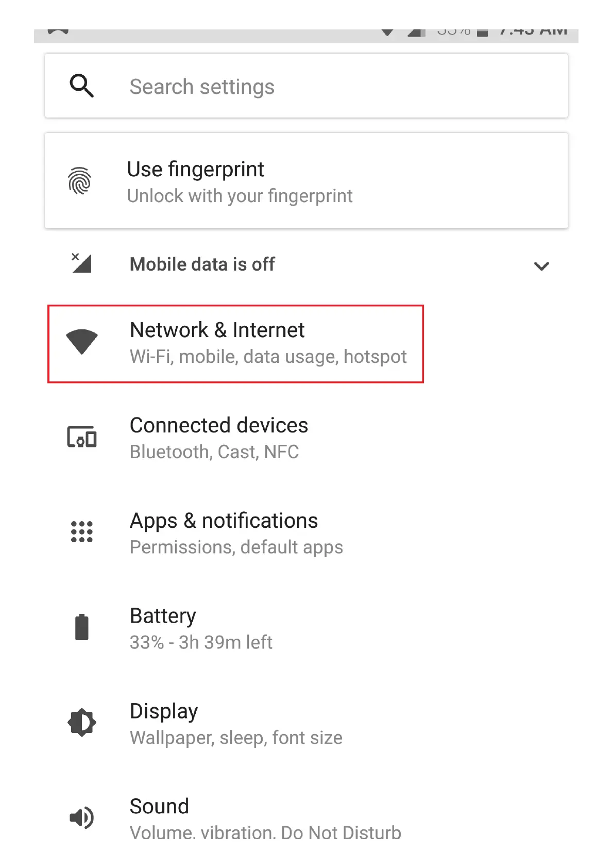Tap the Wi-Fi icon beside Network & Internet
The image size is (613, 868).
click(x=82, y=341)
